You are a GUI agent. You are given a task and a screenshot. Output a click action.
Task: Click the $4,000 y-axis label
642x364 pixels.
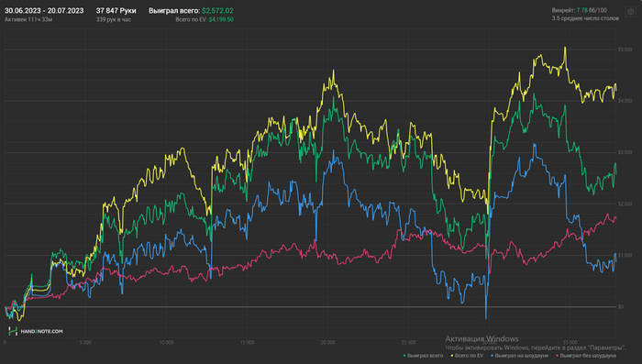625,101
